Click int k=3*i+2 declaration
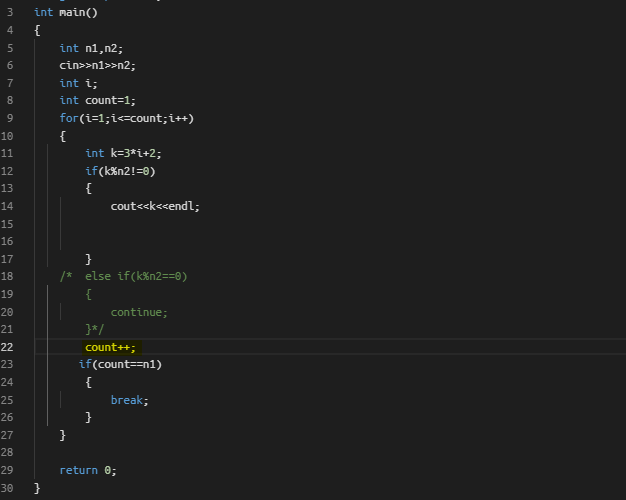 pos(123,153)
